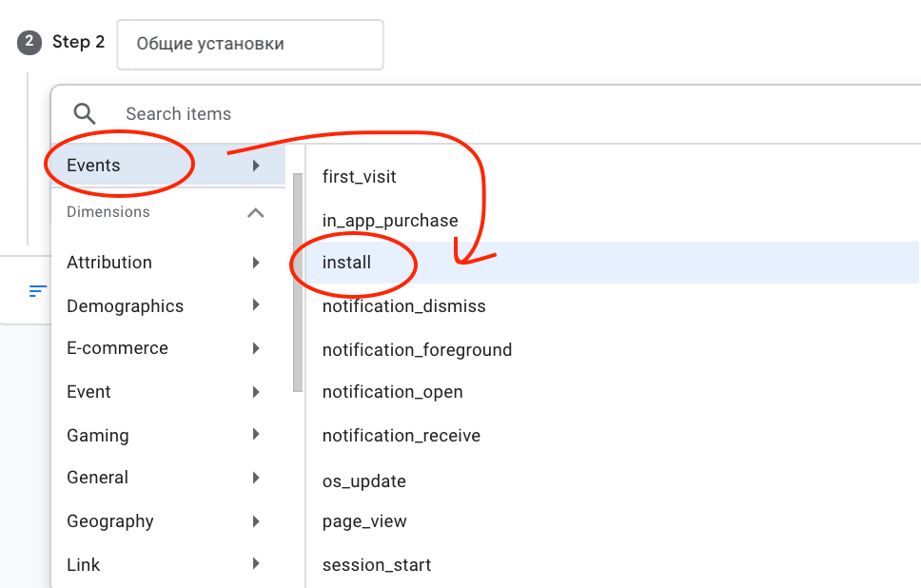Click the Step 2 number badge
The height and width of the screenshot is (588, 921).
29,43
